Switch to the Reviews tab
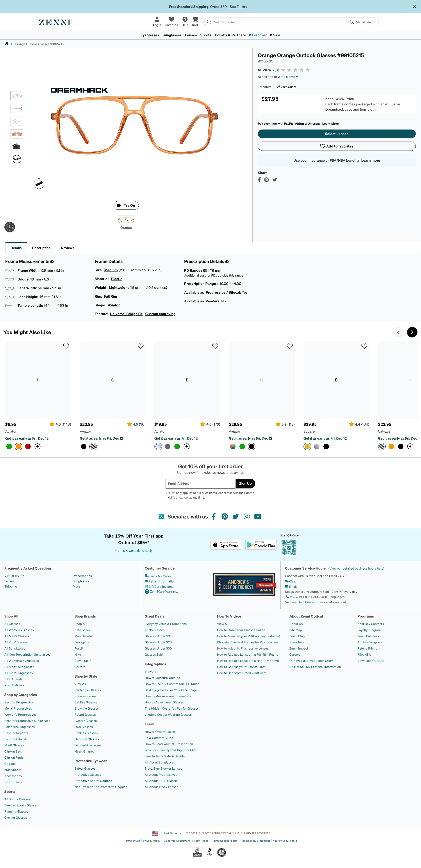Viewport: 421px width, 868px height. click(67, 248)
